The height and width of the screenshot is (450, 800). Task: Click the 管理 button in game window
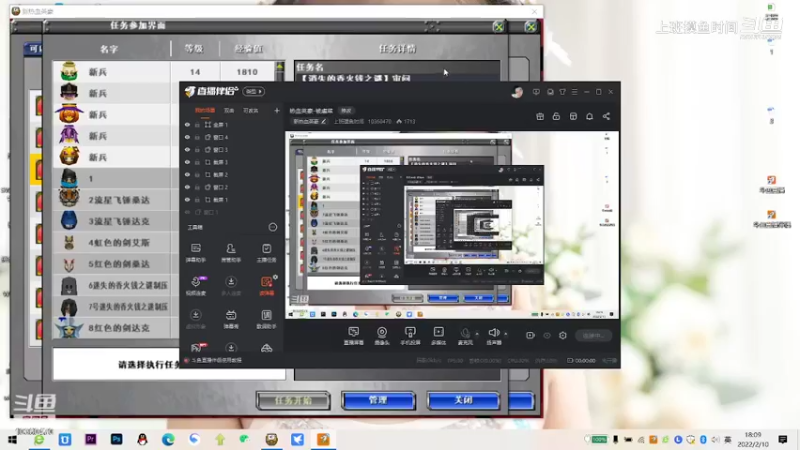coord(378,401)
